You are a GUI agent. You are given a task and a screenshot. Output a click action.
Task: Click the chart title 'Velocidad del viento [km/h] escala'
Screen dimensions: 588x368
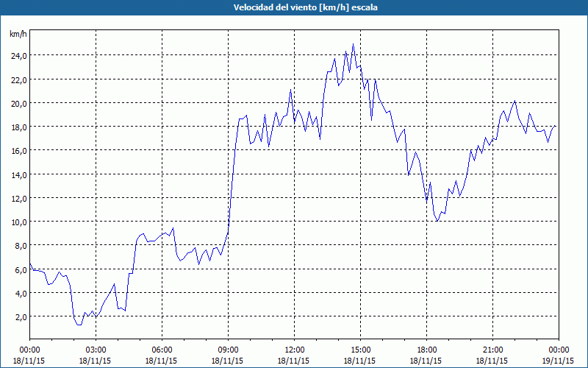point(305,7)
